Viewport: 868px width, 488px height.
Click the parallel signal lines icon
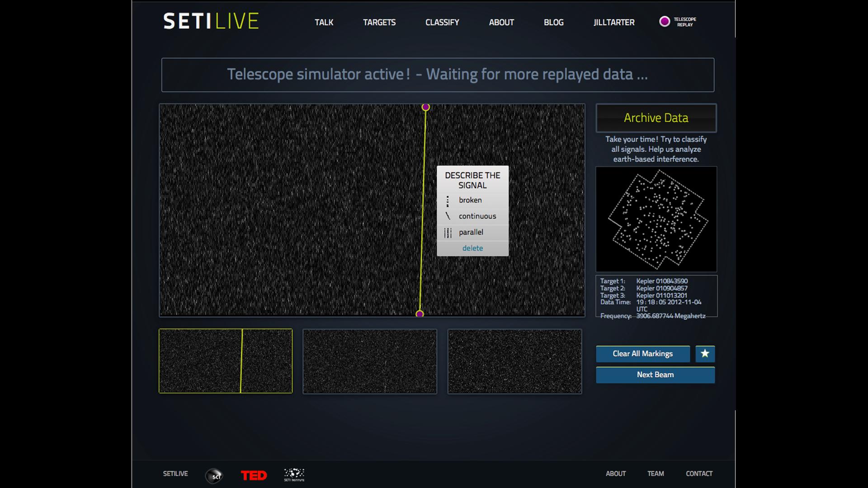click(x=448, y=233)
